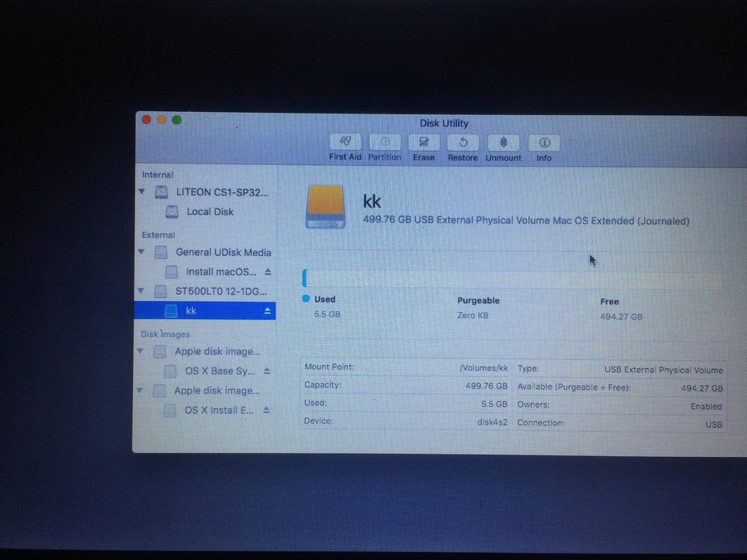Screen dimensions: 747x560
Task: Run First Aid on the selected volume
Action: [345, 141]
